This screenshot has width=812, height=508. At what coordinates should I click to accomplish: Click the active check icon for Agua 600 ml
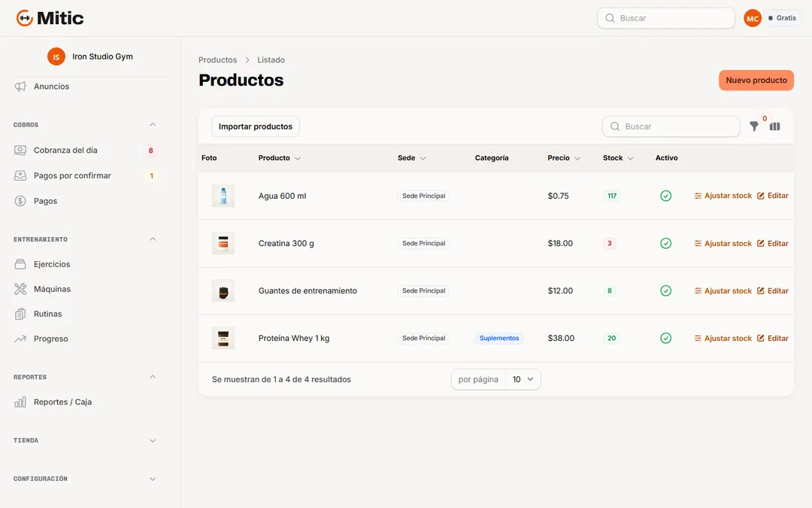(x=666, y=196)
